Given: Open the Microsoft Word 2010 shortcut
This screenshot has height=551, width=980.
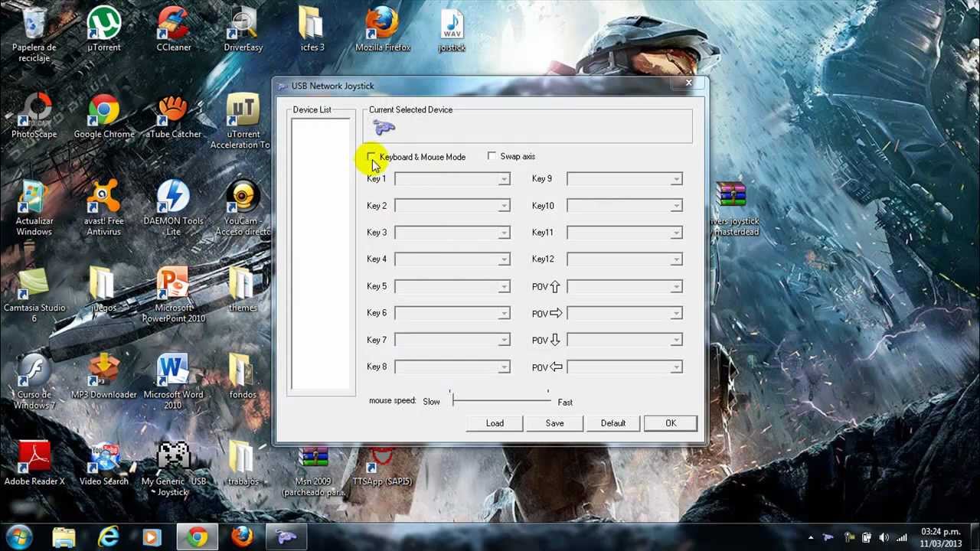Looking at the screenshot, I should click(x=174, y=381).
